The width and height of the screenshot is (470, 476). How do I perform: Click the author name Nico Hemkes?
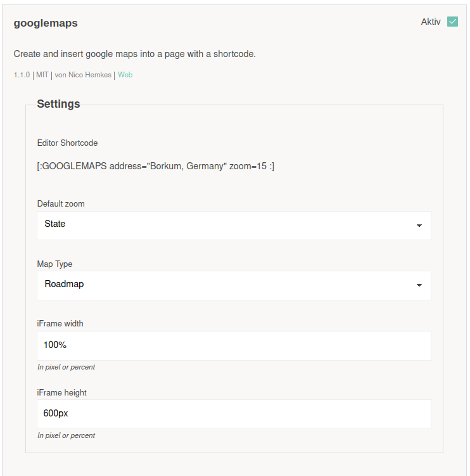coord(90,75)
